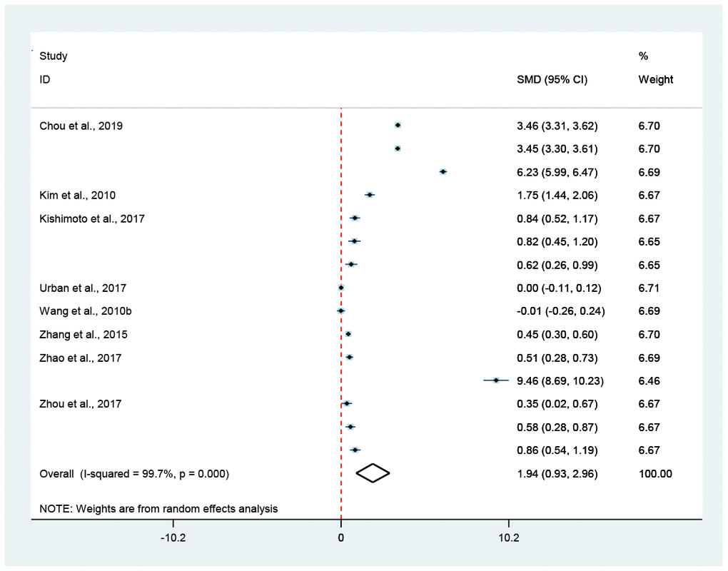Viewport: 728px width, 571px height.
Task: Click the data point for SMD 6.23
Action: [x=443, y=172]
